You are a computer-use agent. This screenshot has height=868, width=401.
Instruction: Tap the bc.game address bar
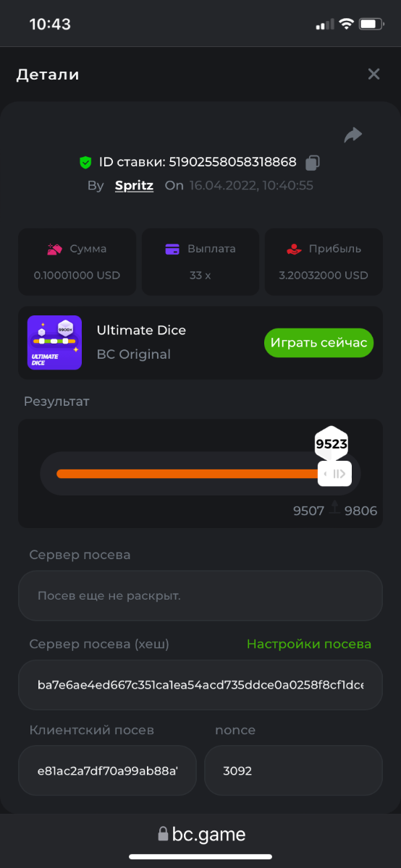click(200, 835)
